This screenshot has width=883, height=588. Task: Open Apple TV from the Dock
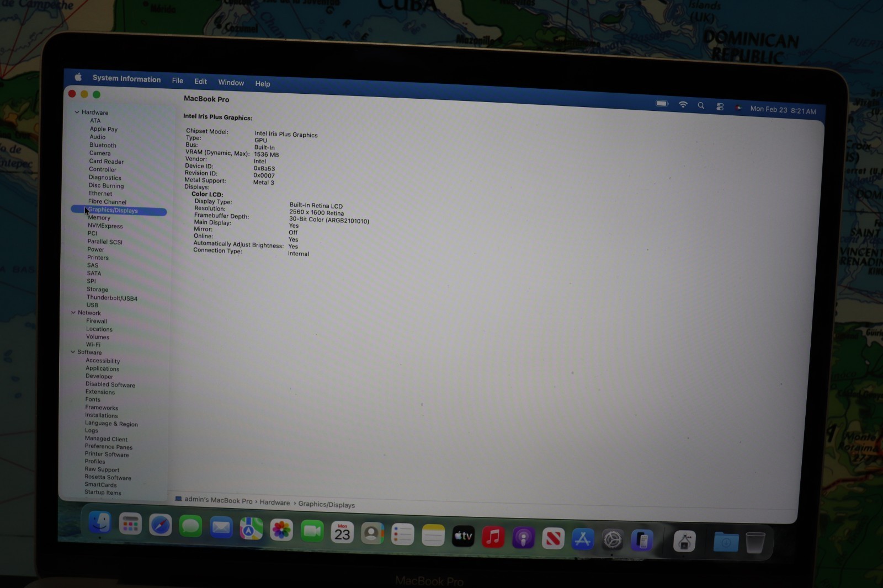(463, 536)
